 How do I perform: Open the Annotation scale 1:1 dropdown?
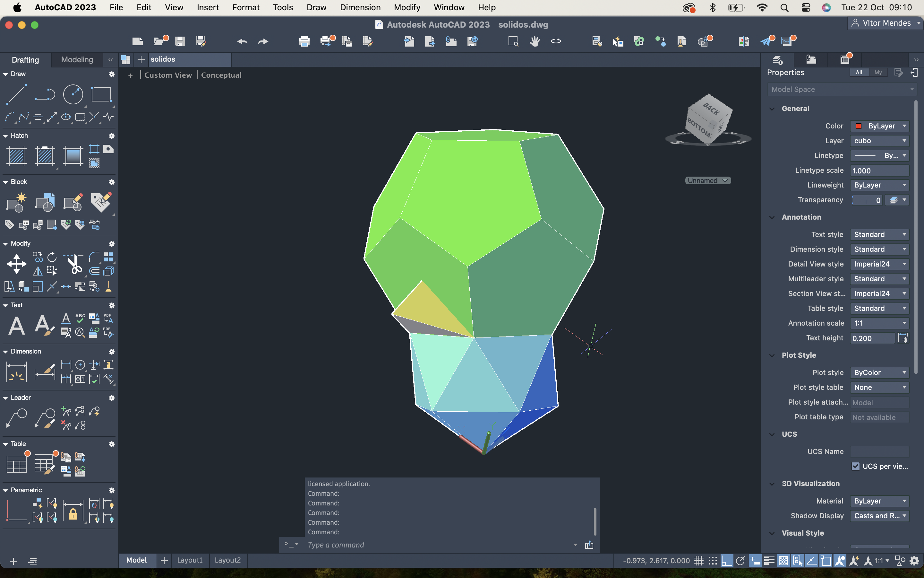(880, 323)
